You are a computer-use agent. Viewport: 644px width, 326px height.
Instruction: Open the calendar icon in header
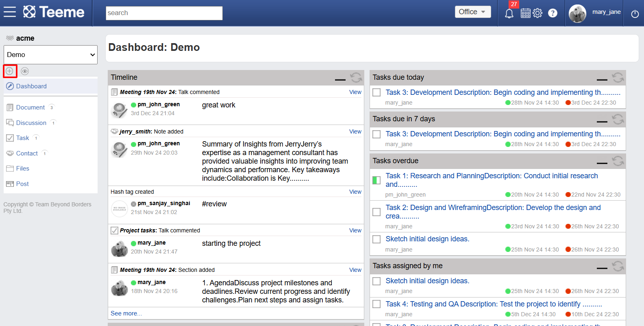(x=525, y=13)
